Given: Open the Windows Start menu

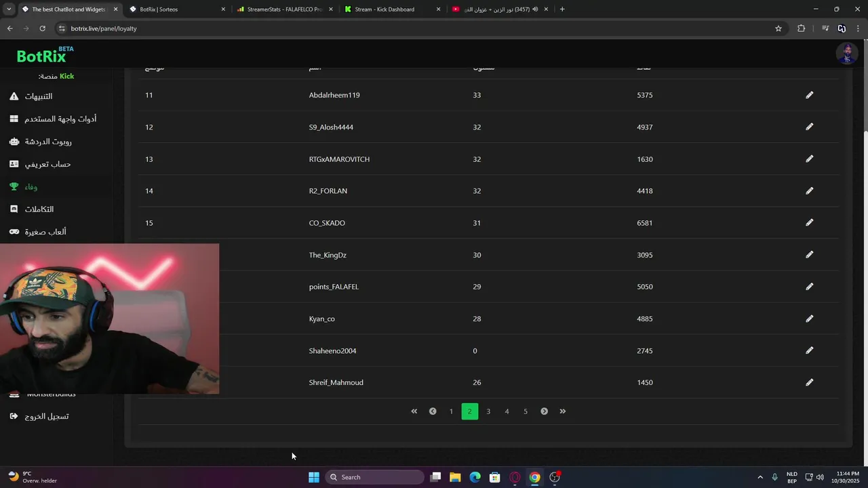Looking at the screenshot, I should click(314, 477).
